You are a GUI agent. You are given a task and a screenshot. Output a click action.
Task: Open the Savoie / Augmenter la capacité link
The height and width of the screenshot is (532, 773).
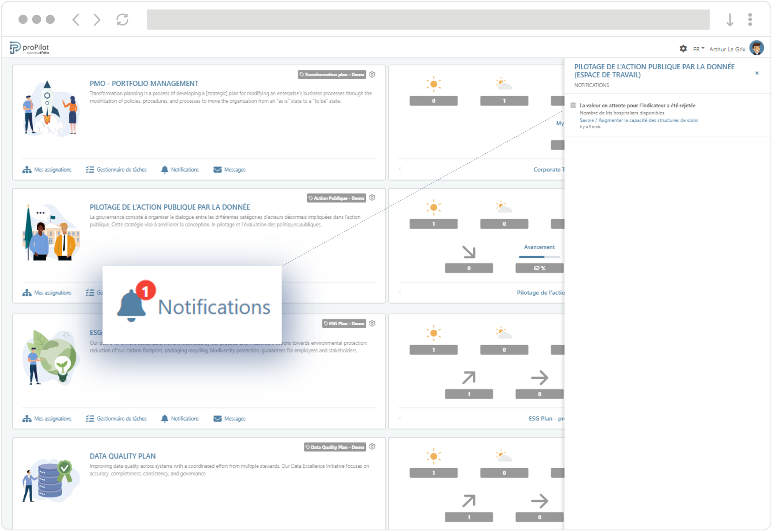pos(639,120)
